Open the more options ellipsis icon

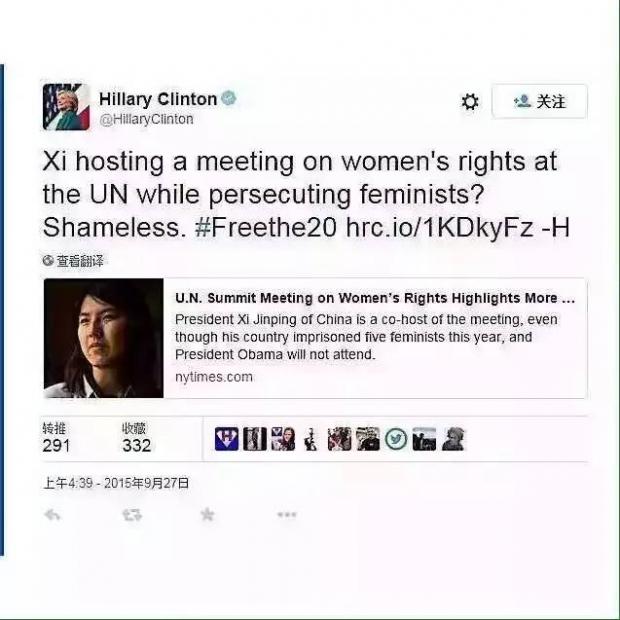[x=287, y=514]
